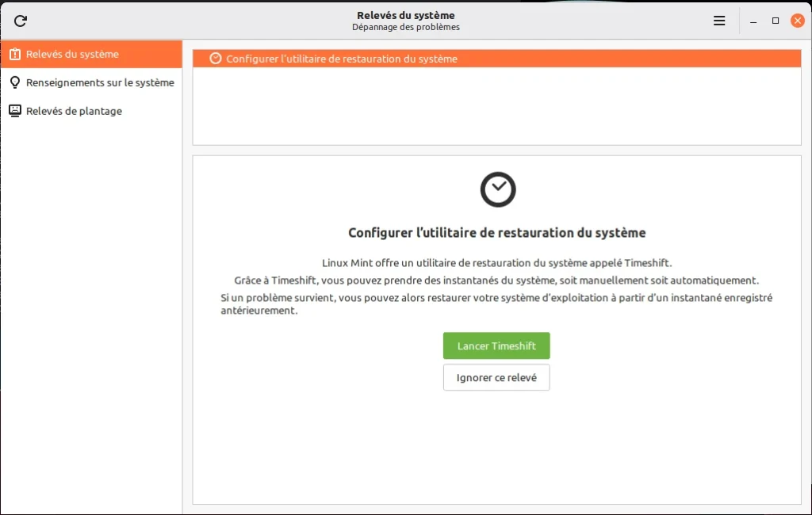Click the small clock icon in the report row
812x515 pixels.
click(215, 59)
